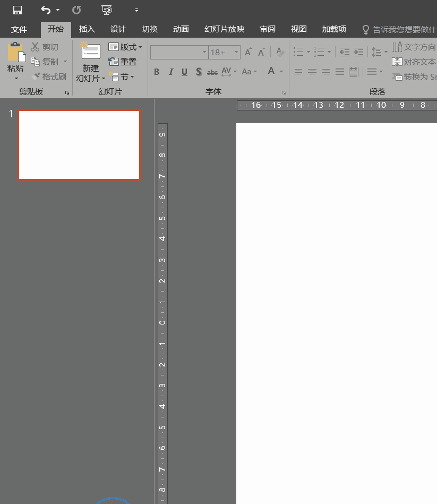
Task: Switch to the 插入 ribbon tab
Action: point(87,29)
